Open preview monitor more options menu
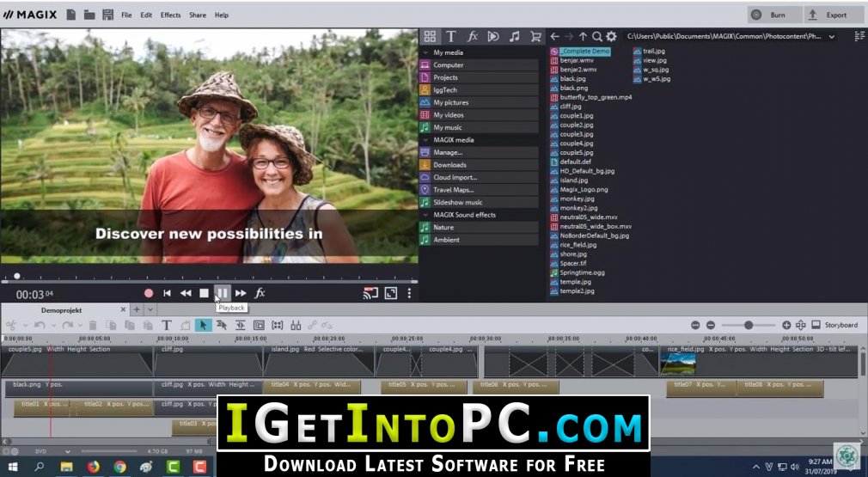The height and width of the screenshot is (477, 868). 409,293
